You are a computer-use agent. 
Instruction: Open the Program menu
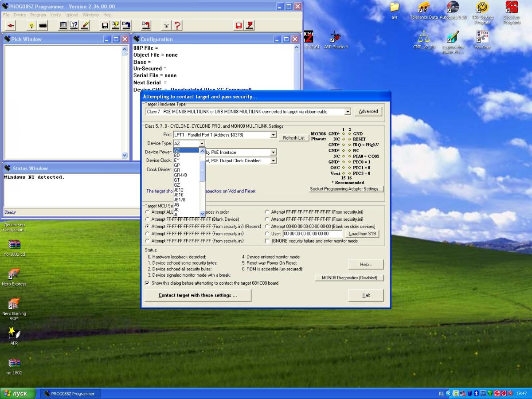click(x=38, y=15)
